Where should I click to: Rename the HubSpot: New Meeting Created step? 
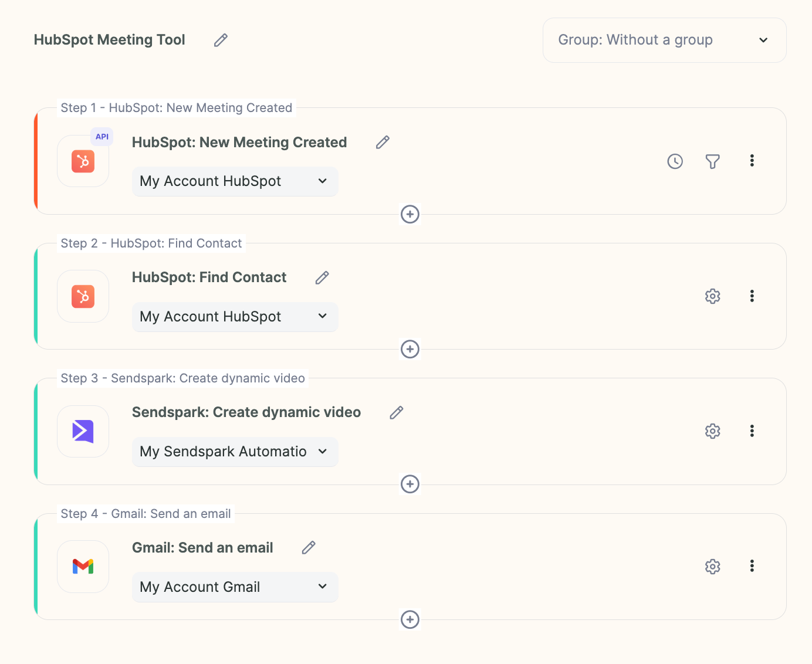click(x=383, y=143)
